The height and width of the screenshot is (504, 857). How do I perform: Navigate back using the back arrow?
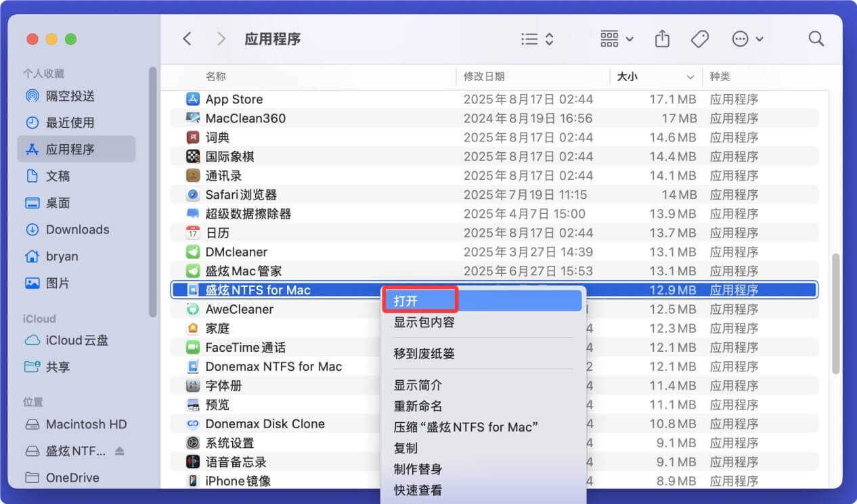coord(188,39)
